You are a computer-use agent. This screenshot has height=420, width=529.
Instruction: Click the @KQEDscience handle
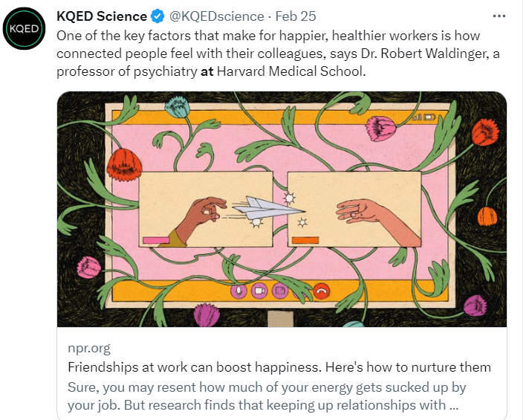(216, 16)
